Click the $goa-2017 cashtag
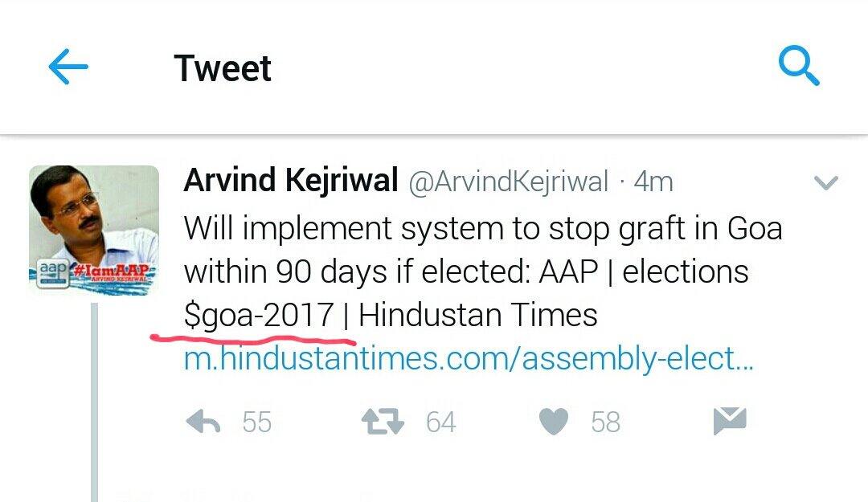Image resolution: width=868 pixels, height=502 pixels. click(x=259, y=316)
